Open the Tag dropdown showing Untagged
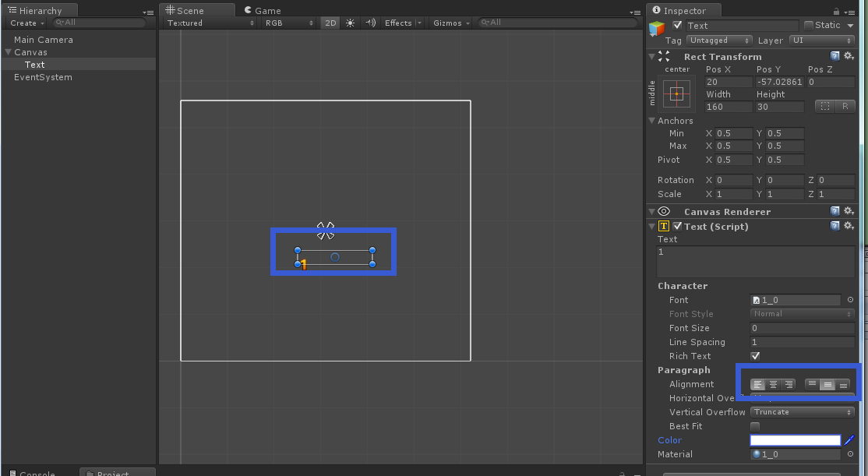 pos(718,41)
